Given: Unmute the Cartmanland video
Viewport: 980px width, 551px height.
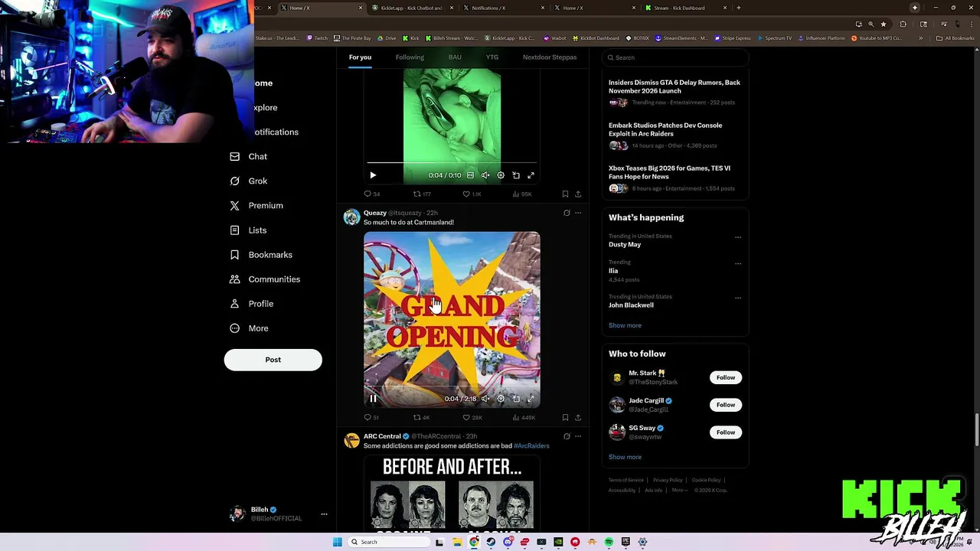Looking at the screenshot, I should (485, 399).
